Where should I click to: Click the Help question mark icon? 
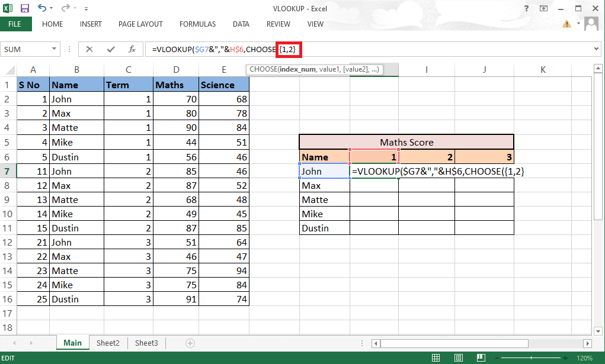[x=526, y=8]
